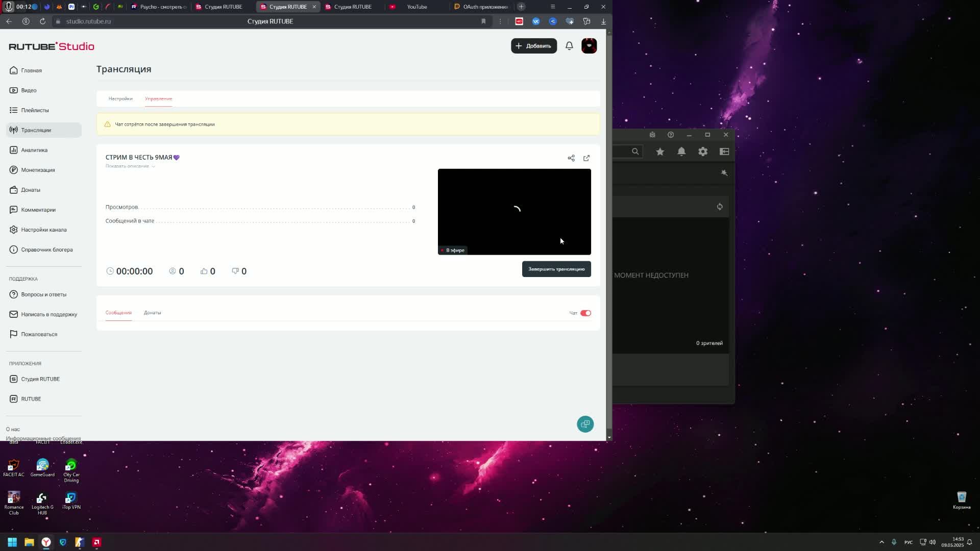Click the live stream preview player

514,211
